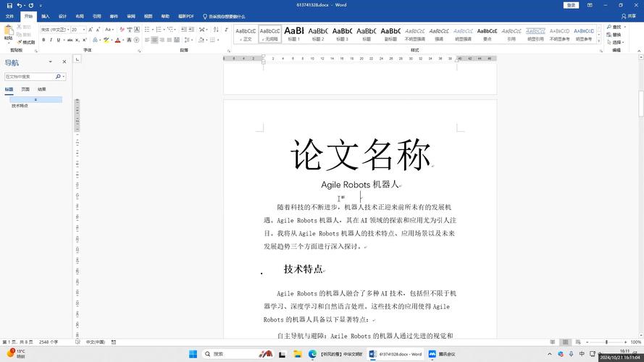Undo the last action in the quick access toolbar
Viewport: 644px width, 362px height.
click(19, 5)
